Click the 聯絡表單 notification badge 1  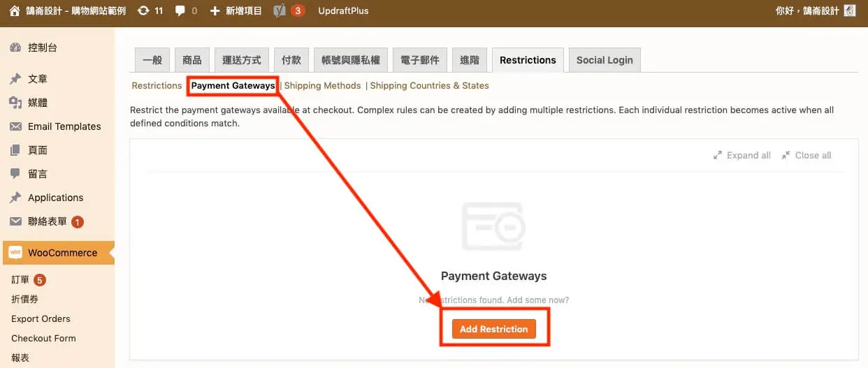(x=78, y=222)
